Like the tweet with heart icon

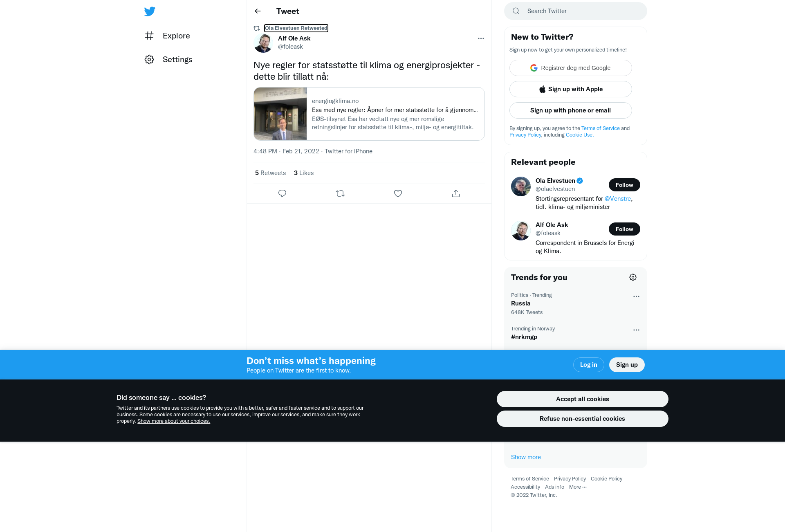398,193
